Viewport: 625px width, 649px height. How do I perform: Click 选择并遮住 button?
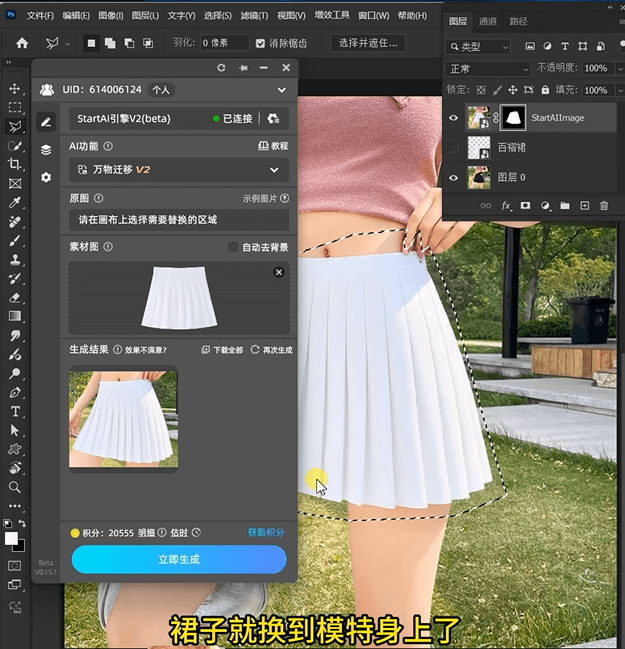368,43
